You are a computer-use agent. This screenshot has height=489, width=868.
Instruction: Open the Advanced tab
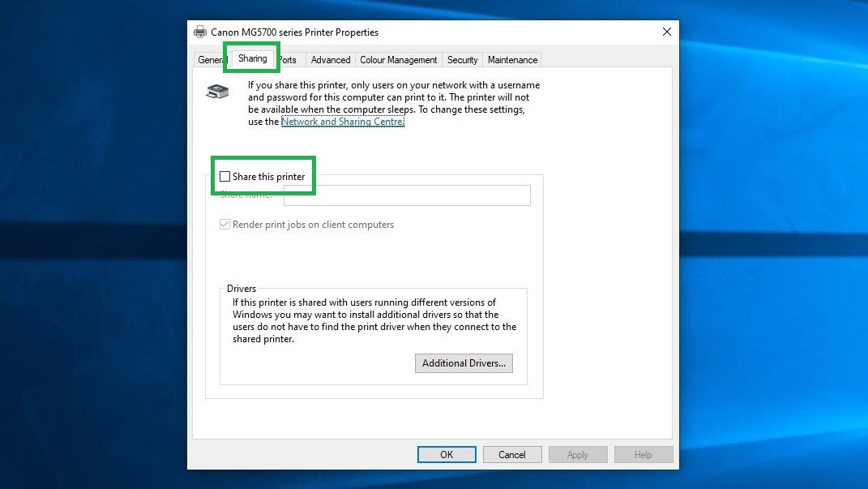[x=330, y=59]
